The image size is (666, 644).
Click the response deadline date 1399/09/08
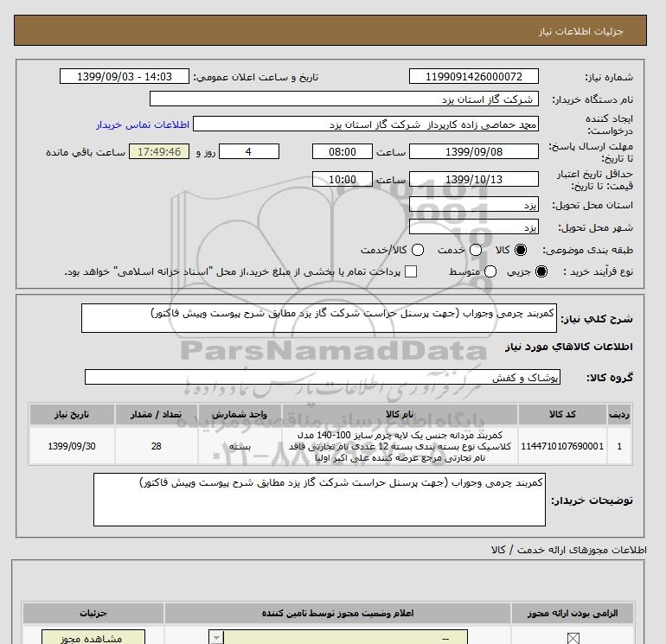[474, 151]
